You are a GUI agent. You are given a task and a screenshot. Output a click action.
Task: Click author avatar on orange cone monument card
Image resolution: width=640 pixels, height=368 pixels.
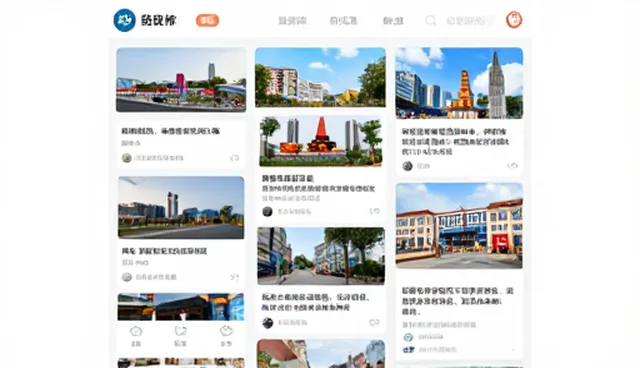pyautogui.click(x=267, y=211)
